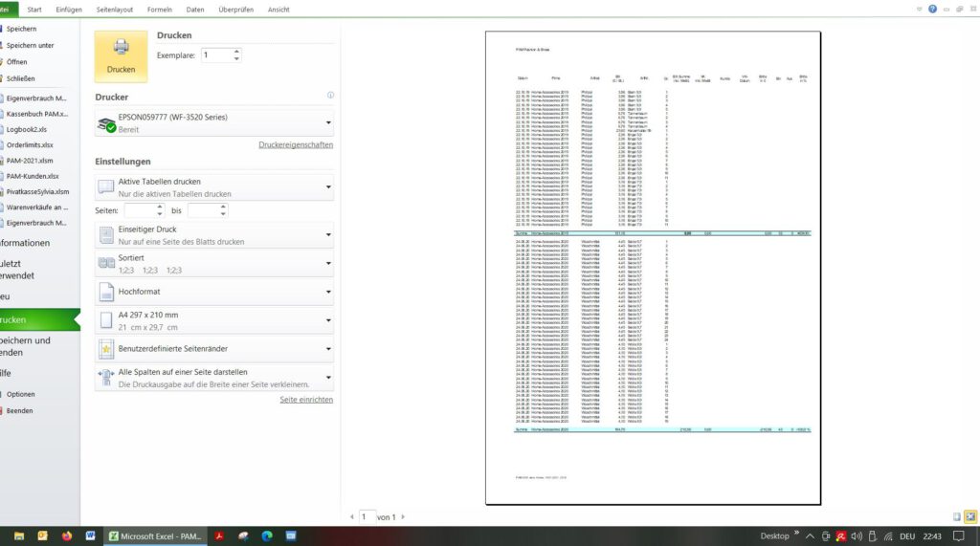Increase Exemplare count with up arrow

235,52
